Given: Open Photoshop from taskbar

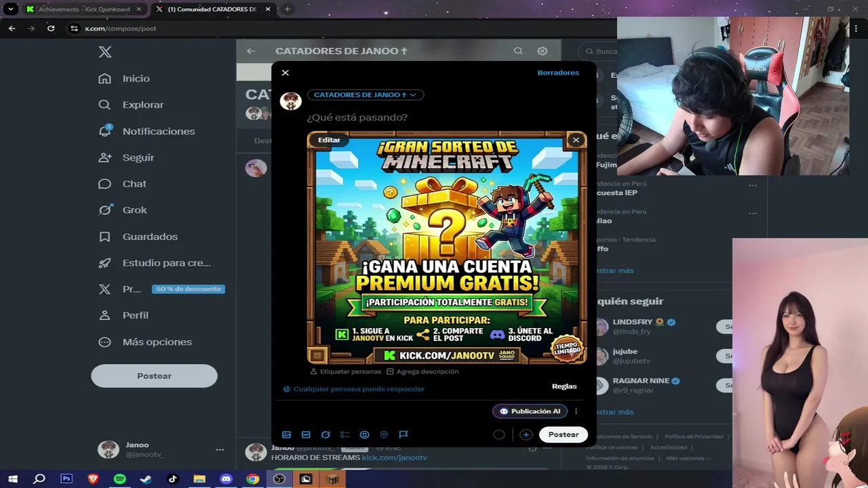Looking at the screenshot, I should tap(66, 479).
